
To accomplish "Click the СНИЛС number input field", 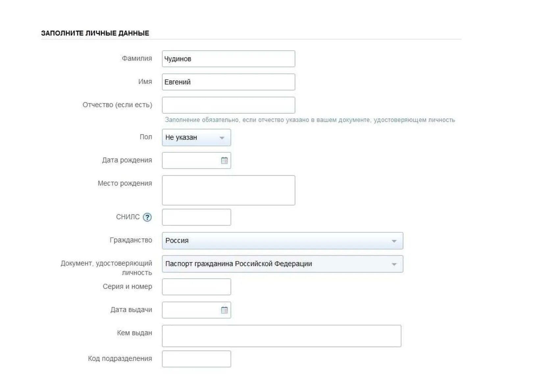I will pos(196,217).
